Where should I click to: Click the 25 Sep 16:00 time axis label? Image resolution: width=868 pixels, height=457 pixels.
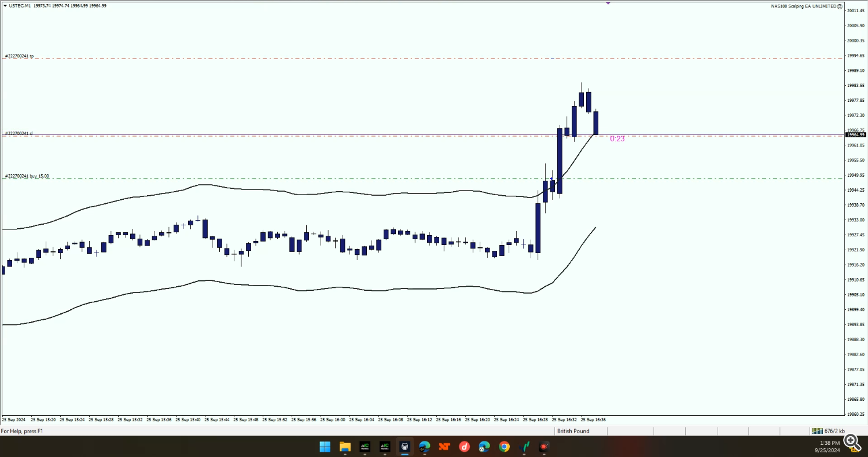point(333,419)
